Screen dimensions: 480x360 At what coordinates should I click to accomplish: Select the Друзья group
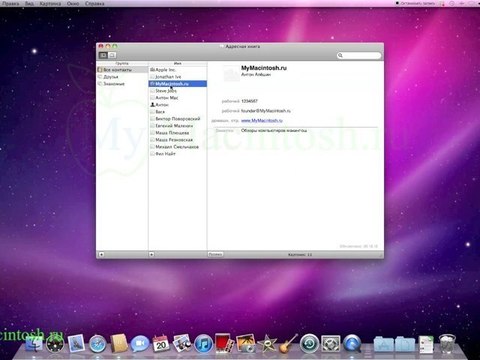[122, 77]
